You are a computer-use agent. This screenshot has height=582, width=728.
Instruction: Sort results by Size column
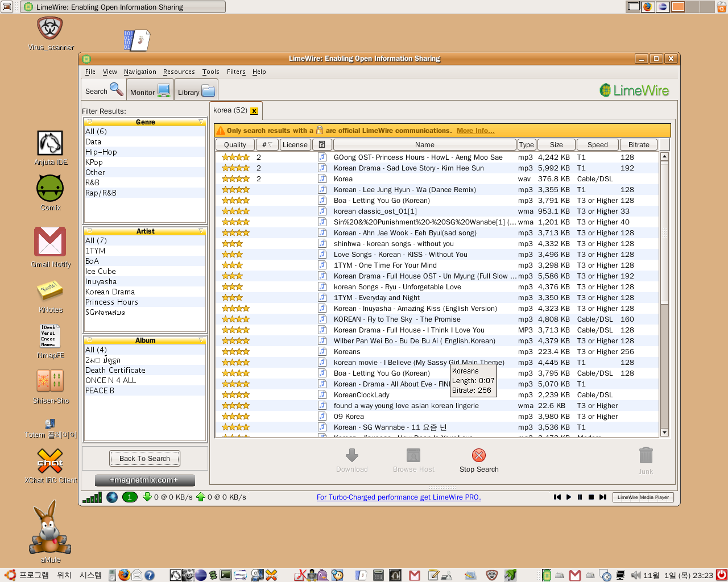point(556,145)
